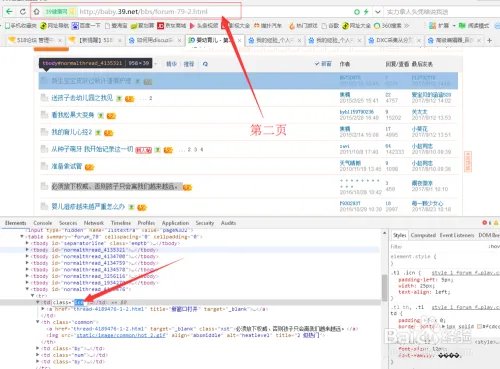Collapse the table summary forum_78 node

click(x=22, y=237)
